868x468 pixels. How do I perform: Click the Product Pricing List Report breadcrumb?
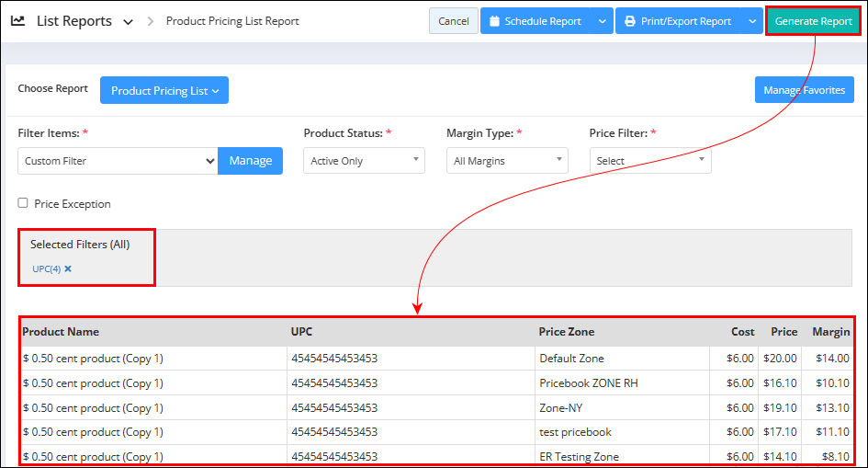232,21
